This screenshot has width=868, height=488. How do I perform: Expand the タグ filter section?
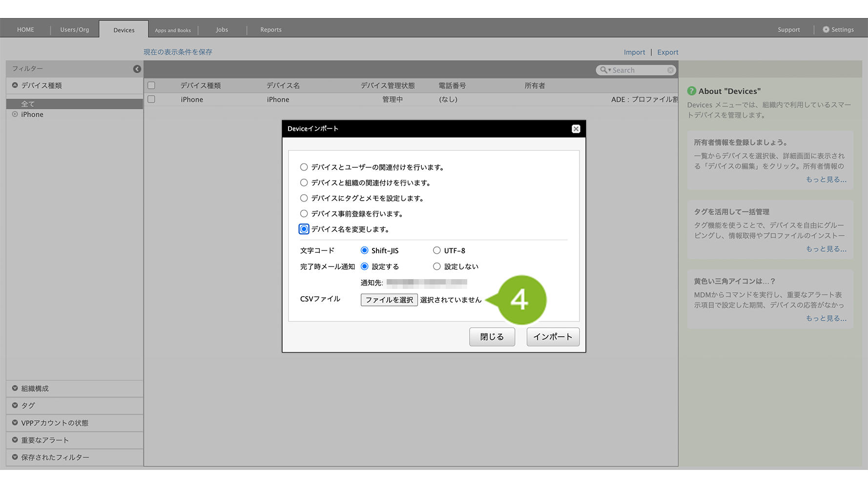pos(15,406)
